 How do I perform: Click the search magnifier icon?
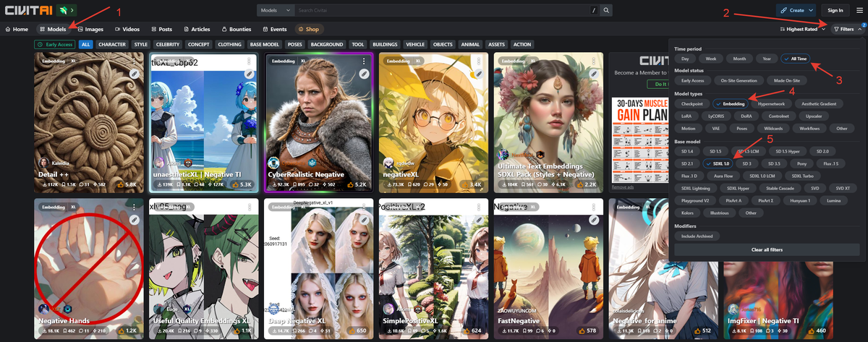tap(606, 10)
